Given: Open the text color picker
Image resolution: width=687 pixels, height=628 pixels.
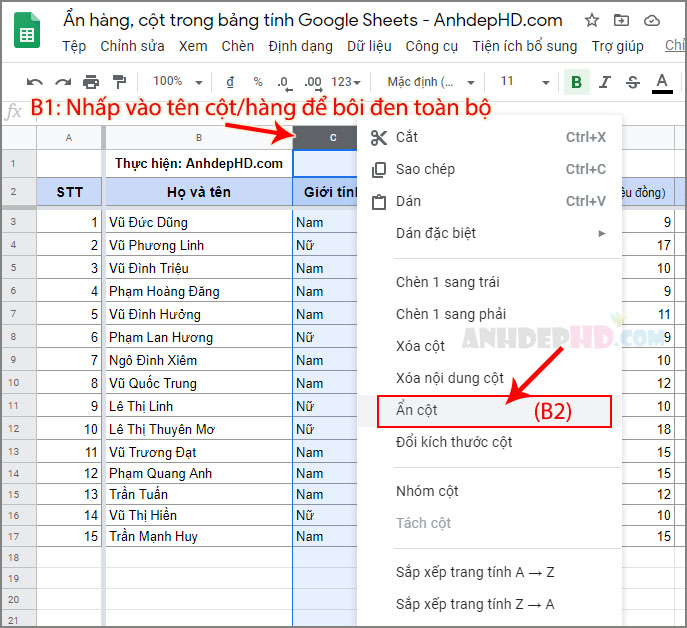Looking at the screenshot, I should tap(662, 83).
